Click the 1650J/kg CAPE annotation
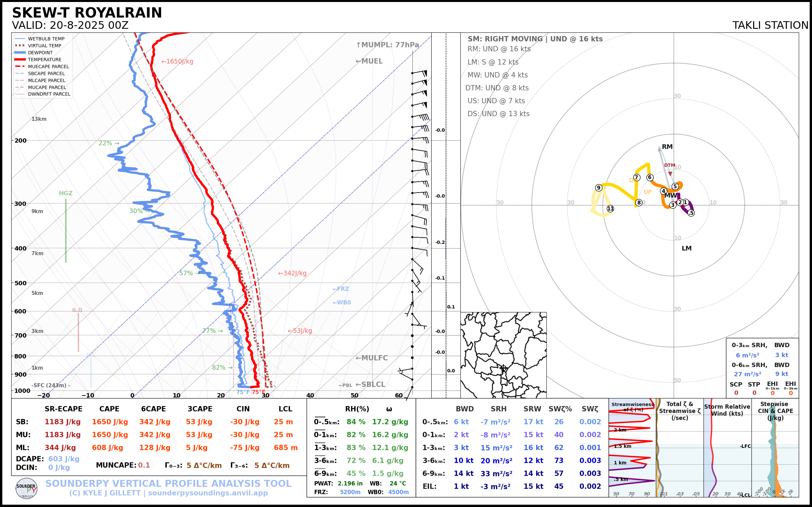Screen dimensions: 812x507 pyautogui.click(x=177, y=61)
